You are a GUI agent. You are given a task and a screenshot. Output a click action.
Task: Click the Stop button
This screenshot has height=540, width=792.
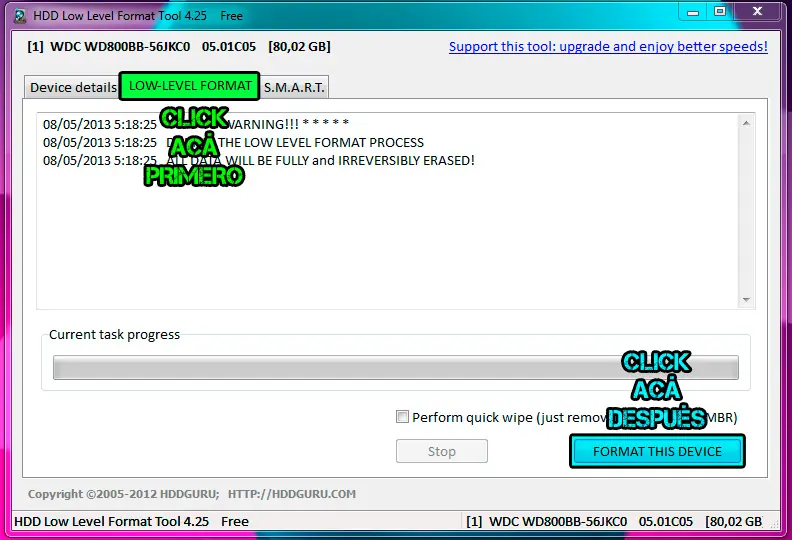[442, 451]
